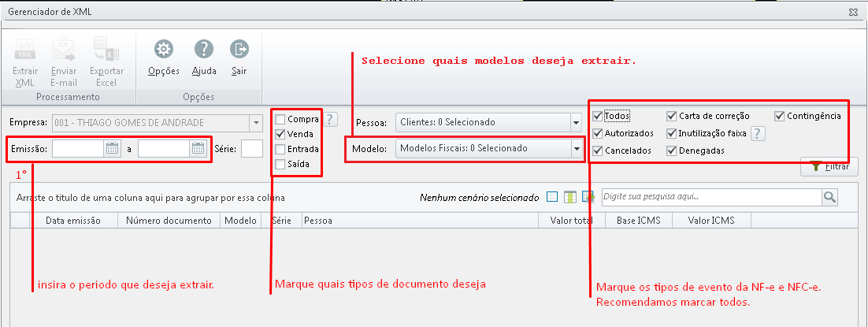Open the calendar picker for end Emissão date
Viewport: 868px width, 327px height.
198,148
